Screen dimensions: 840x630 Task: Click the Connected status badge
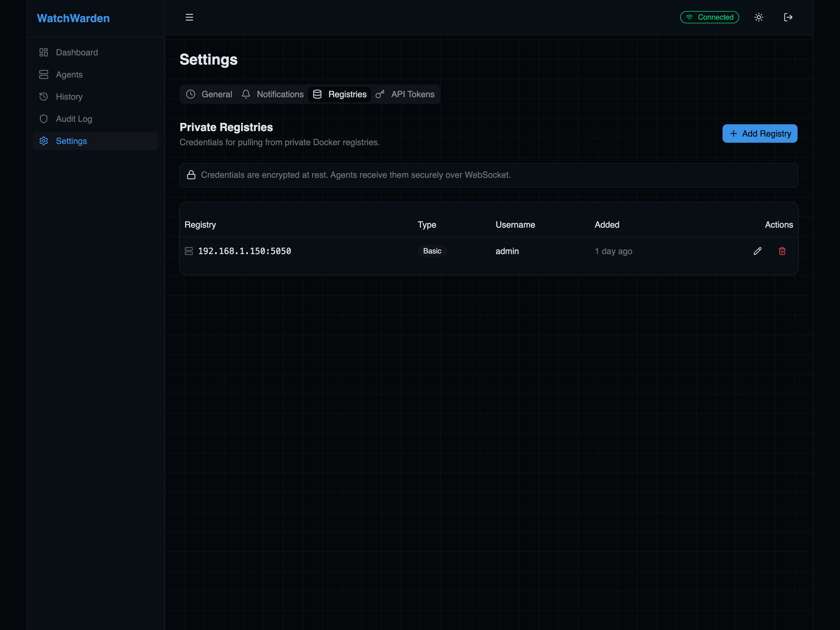[709, 17]
